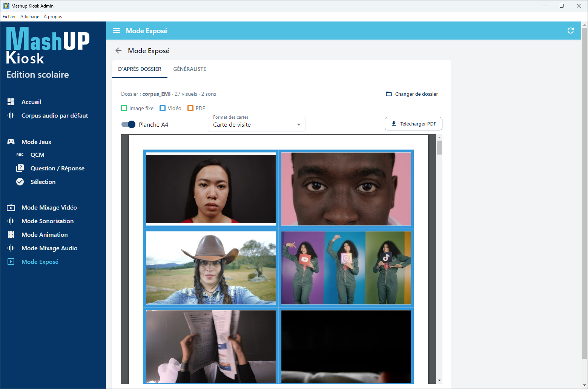Click the corpus_EMI folder name
The width and height of the screenshot is (588, 389).
(x=157, y=94)
